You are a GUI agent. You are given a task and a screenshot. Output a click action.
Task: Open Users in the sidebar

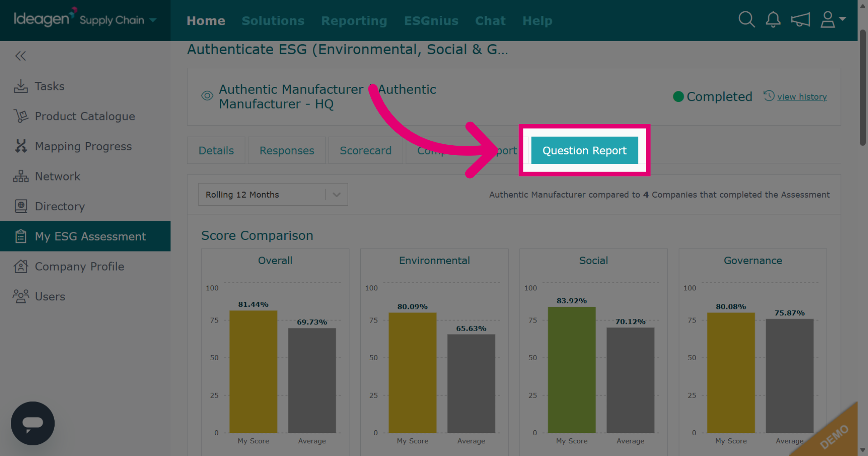tap(85, 296)
